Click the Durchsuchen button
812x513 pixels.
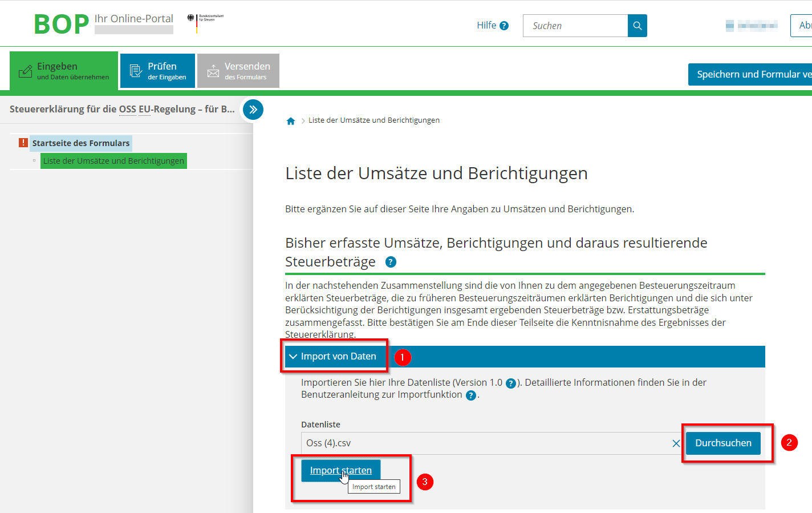(723, 443)
